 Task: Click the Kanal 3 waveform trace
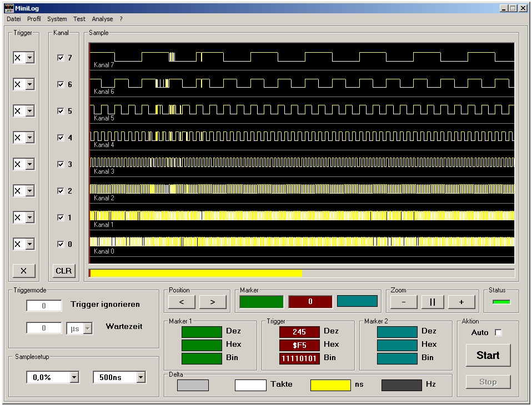[302, 163]
